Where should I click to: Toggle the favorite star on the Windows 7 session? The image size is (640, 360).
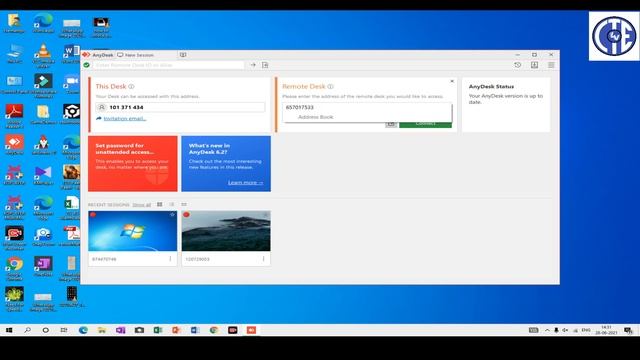click(x=172, y=215)
